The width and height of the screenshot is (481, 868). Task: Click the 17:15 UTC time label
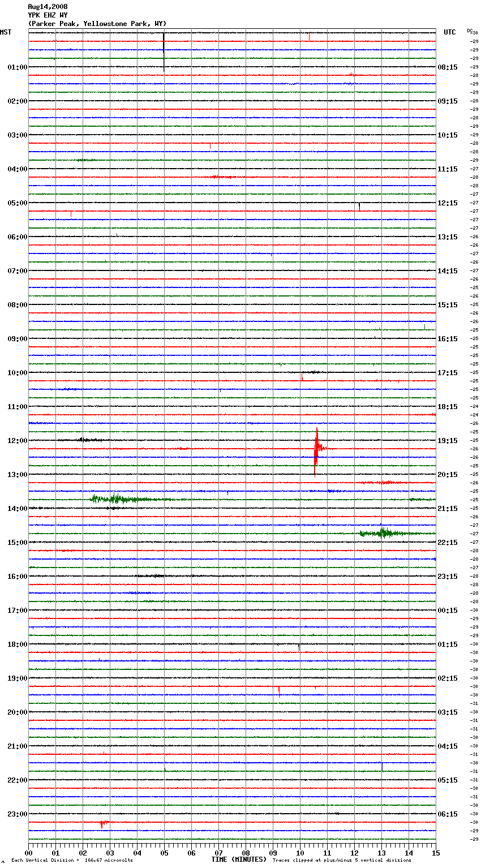point(448,373)
